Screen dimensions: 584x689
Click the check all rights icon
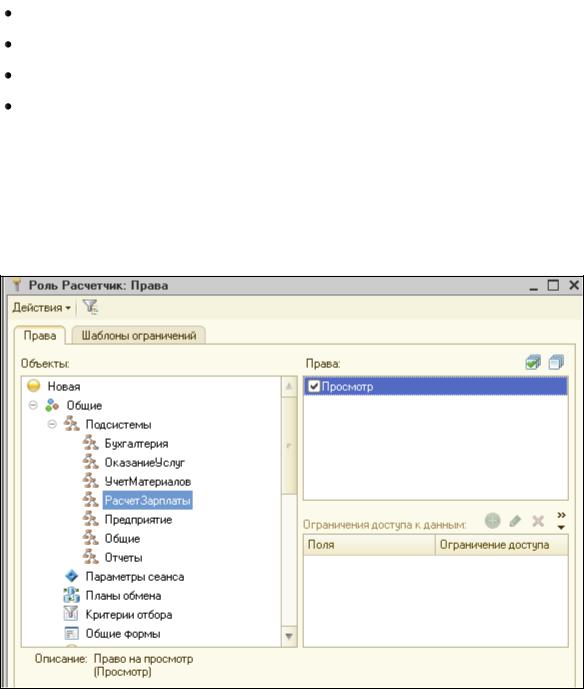click(x=533, y=363)
